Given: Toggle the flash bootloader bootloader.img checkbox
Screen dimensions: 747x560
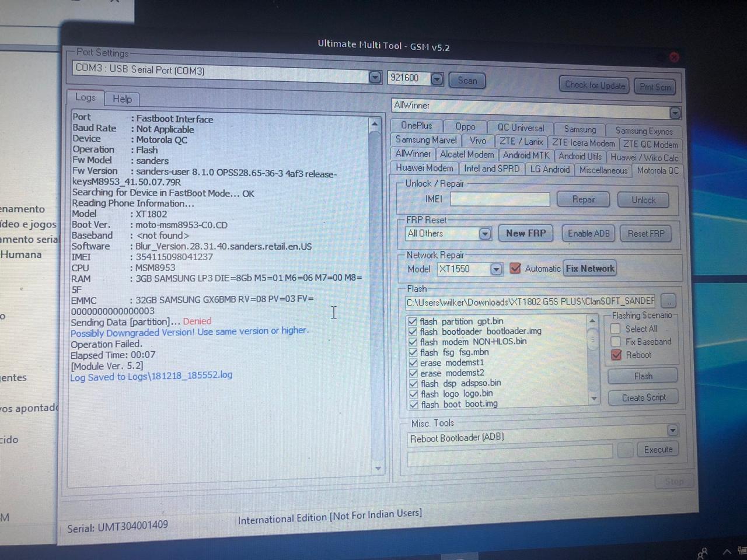Looking at the screenshot, I should coord(413,332).
